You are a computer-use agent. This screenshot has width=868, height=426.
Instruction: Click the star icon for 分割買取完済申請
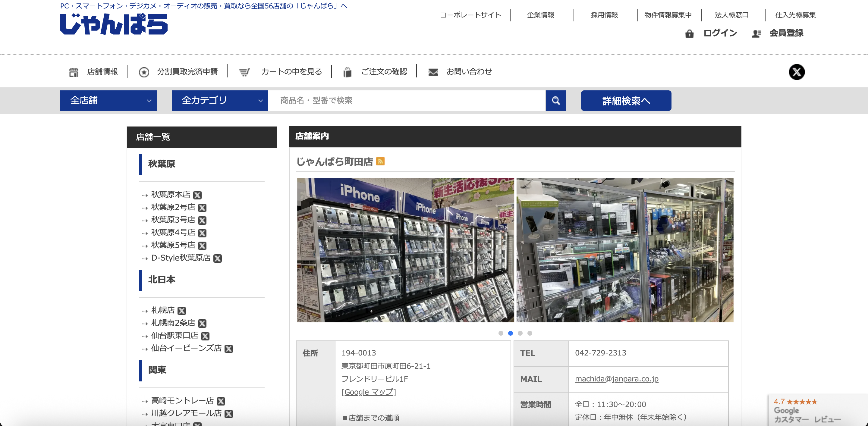[x=144, y=72]
